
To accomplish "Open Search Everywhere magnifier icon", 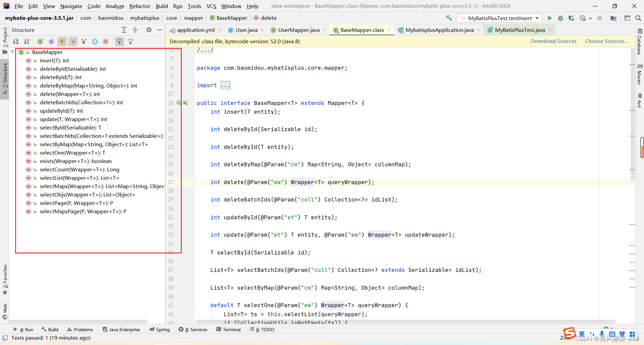I will pos(638,18).
